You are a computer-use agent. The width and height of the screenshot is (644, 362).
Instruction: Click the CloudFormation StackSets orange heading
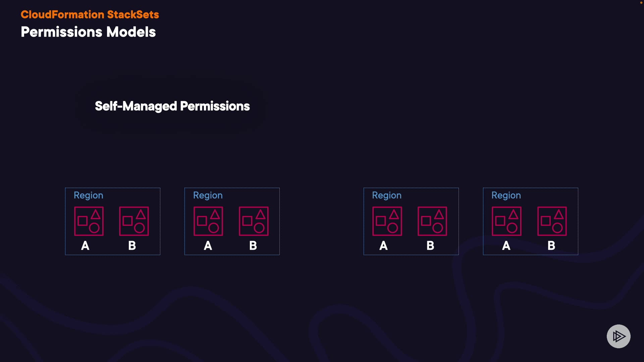pyautogui.click(x=90, y=14)
